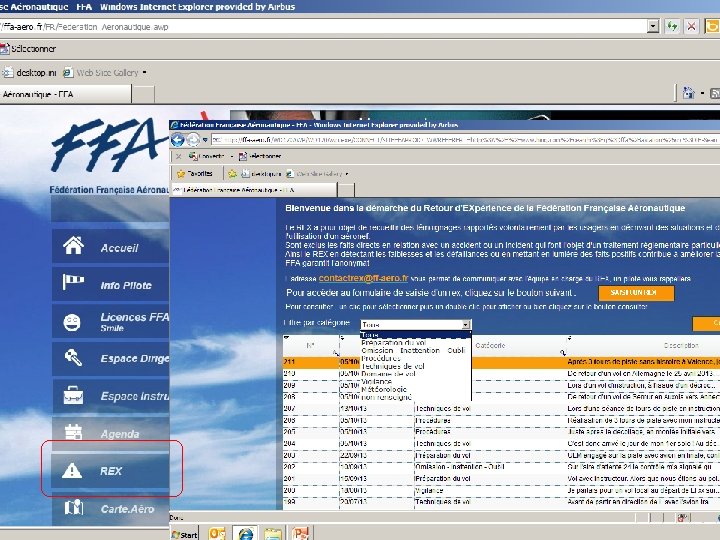Click Convertir in front window toolbar

207,157
